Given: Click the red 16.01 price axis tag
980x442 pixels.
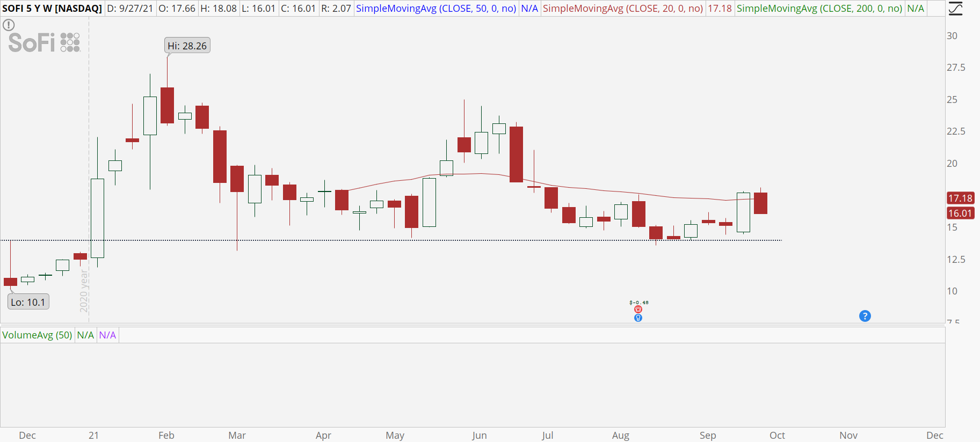Looking at the screenshot, I should [960, 213].
